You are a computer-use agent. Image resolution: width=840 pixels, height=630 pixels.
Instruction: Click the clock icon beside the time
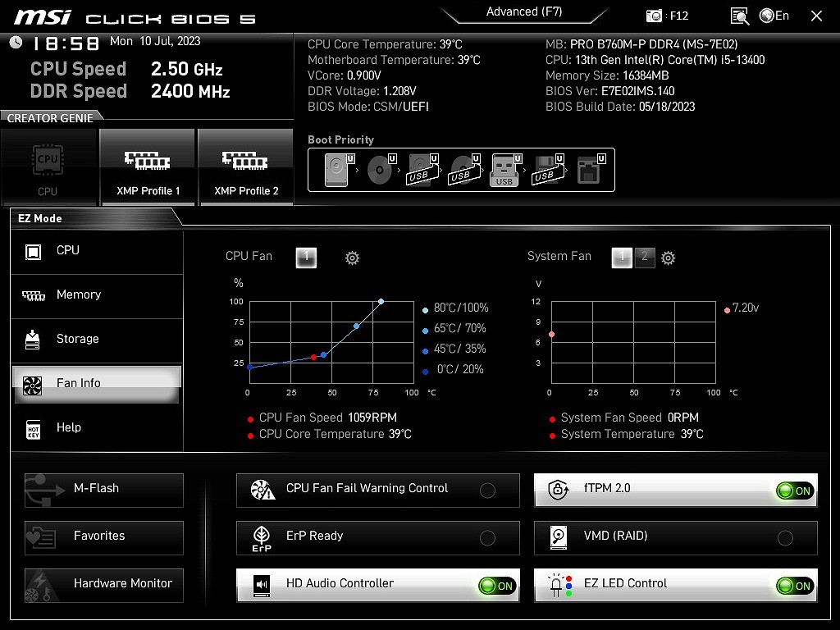tap(16, 43)
